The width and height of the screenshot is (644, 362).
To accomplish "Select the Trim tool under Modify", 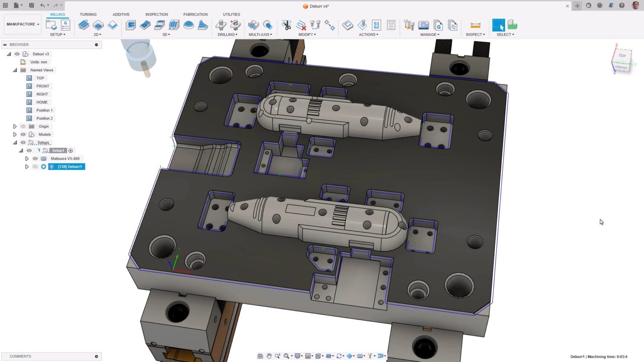I will pyautogui.click(x=287, y=25).
